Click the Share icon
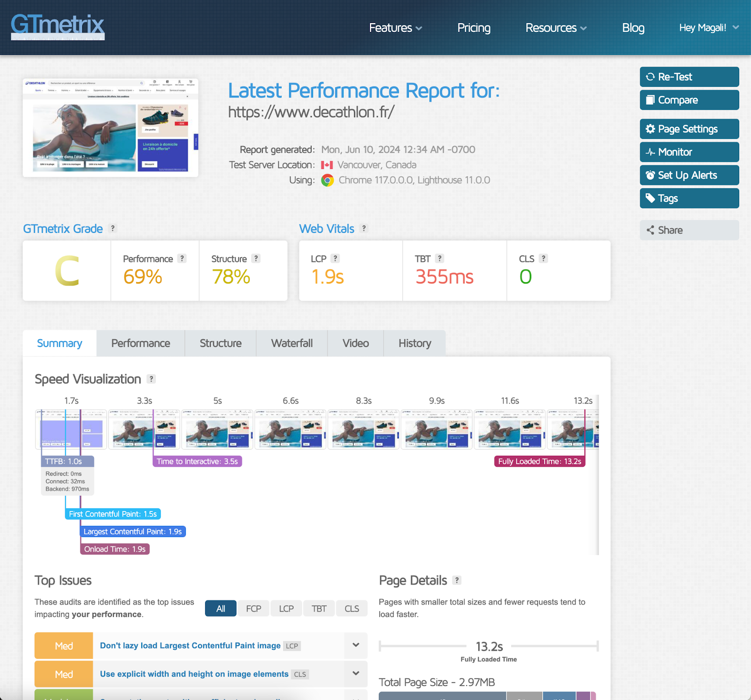751x700 pixels. coord(650,230)
